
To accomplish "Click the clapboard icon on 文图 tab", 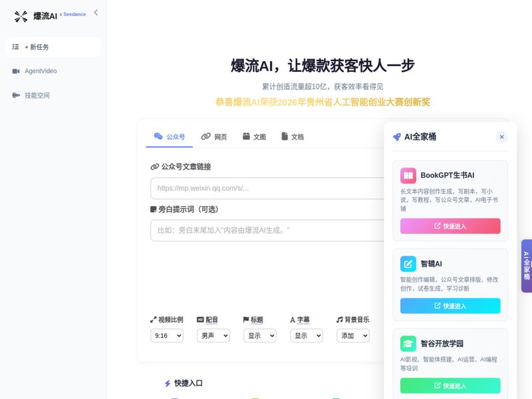I will pyautogui.click(x=246, y=136).
